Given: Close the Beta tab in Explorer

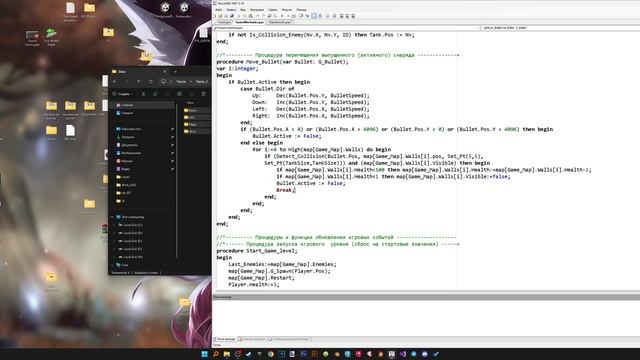Looking at the screenshot, I should pyautogui.click(x=164, y=71).
